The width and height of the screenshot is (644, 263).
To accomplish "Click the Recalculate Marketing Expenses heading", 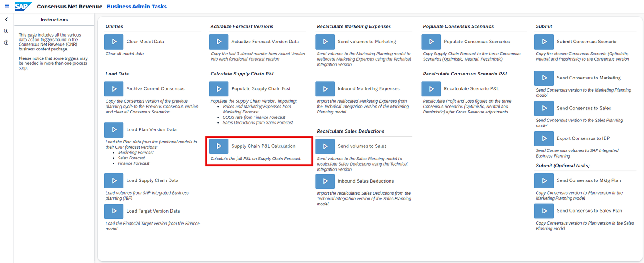I will pyautogui.click(x=354, y=27).
